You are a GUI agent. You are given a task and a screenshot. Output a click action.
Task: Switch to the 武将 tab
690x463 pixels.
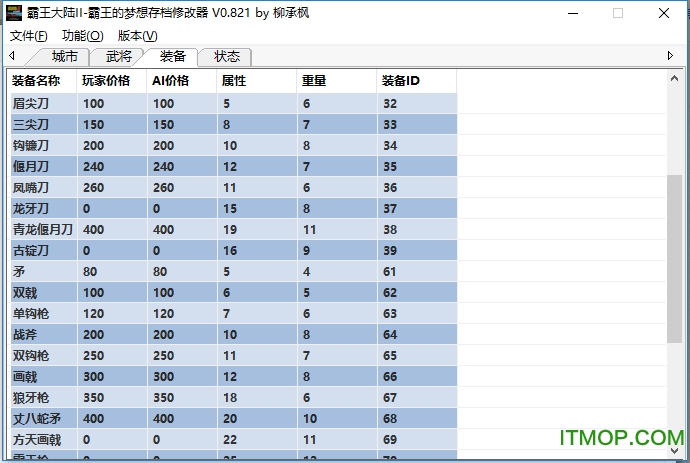[x=118, y=56]
